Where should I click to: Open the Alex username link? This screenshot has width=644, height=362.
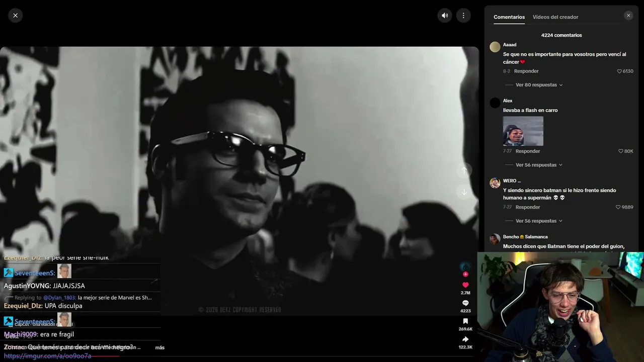tap(508, 101)
